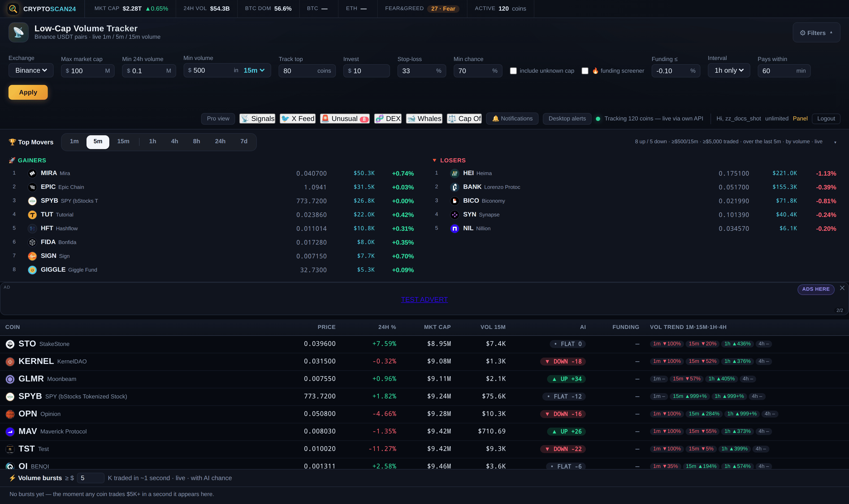Click the SIGN coin icon
This screenshot has width=849, height=504.
point(32,257)
